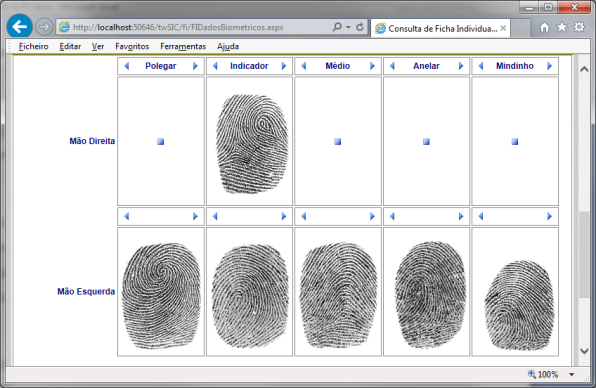Click the Indicador column label
Viewport: 596px width, 388px height.
pos(249,66)
